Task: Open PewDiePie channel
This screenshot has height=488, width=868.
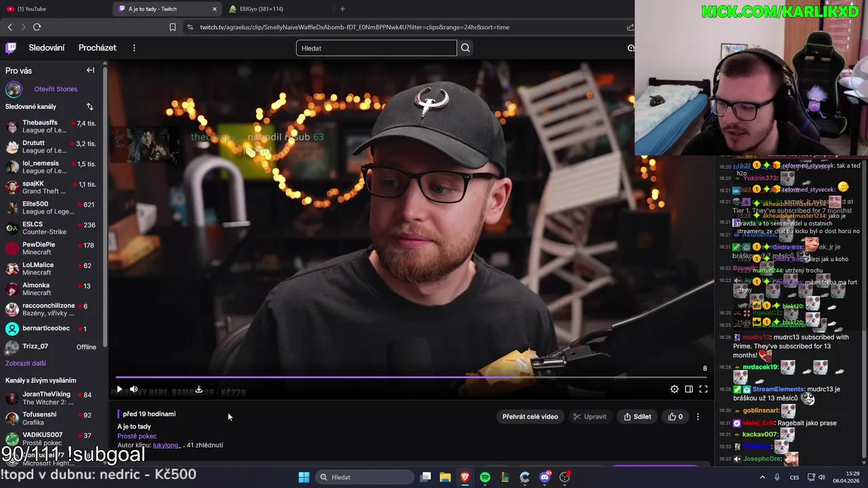Action: pyautogui.click(x=51, y=249)
